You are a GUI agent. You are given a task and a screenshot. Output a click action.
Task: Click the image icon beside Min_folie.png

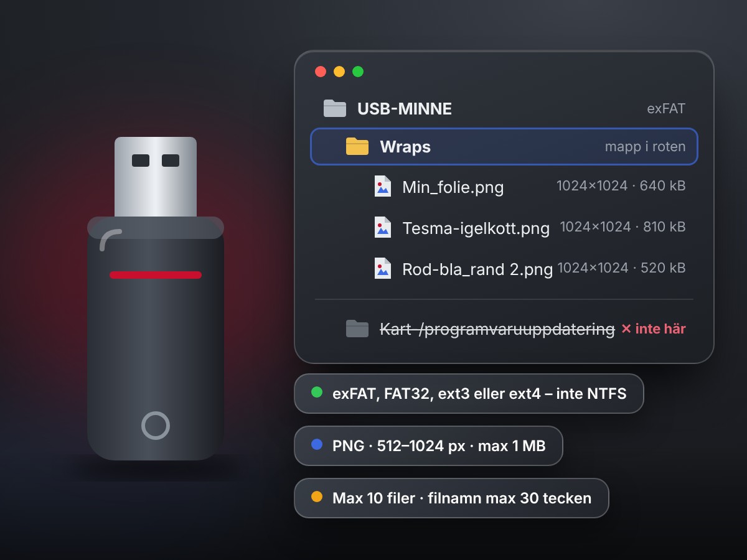tap(383, 186)
